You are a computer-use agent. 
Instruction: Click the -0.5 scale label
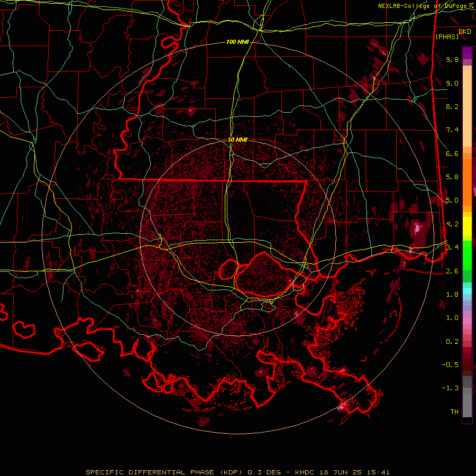450,365
